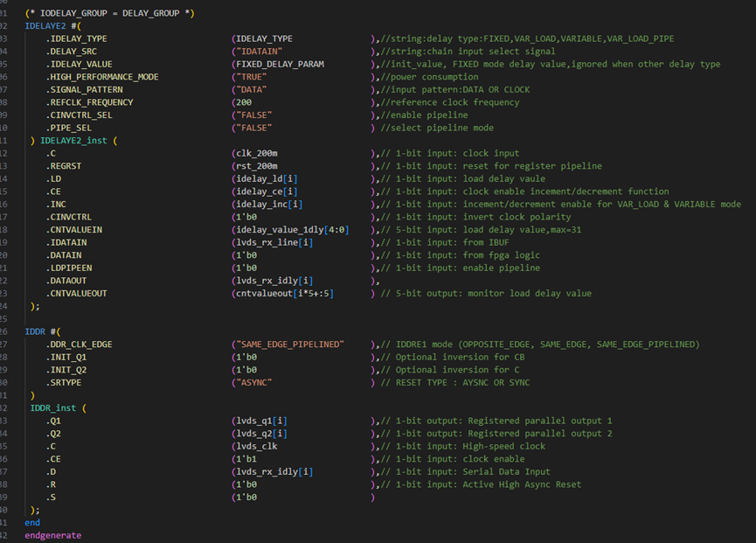Click the IDELAYE2 module name
Image resolution: width=756 pixels, height=543 pixels.
pyautogui.click(x=45, y=26)
